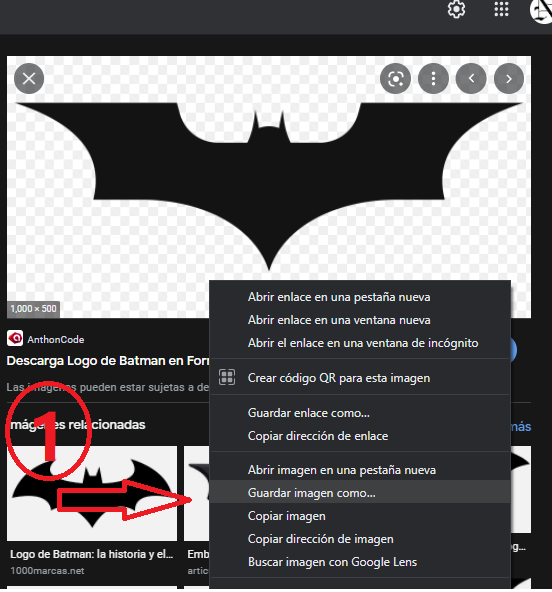Choose Guardar imagen como...
This screenshot has width=552, height=592.
click(x=360, y=493)
